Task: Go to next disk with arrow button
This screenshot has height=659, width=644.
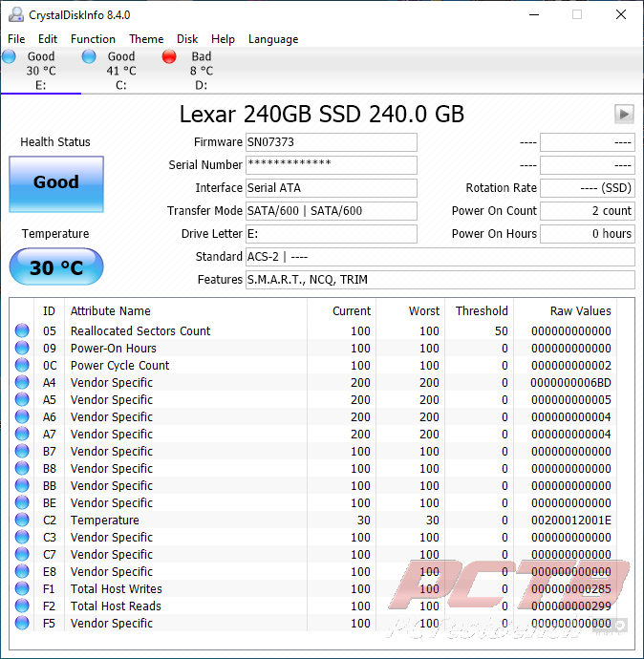Action: [624, 114]
